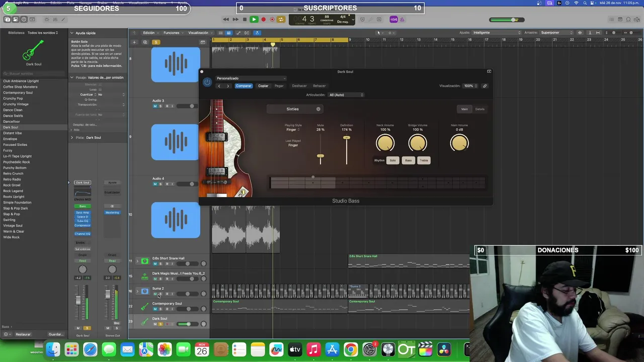Click the Fast Forward transport button

(x=235, y=20)
